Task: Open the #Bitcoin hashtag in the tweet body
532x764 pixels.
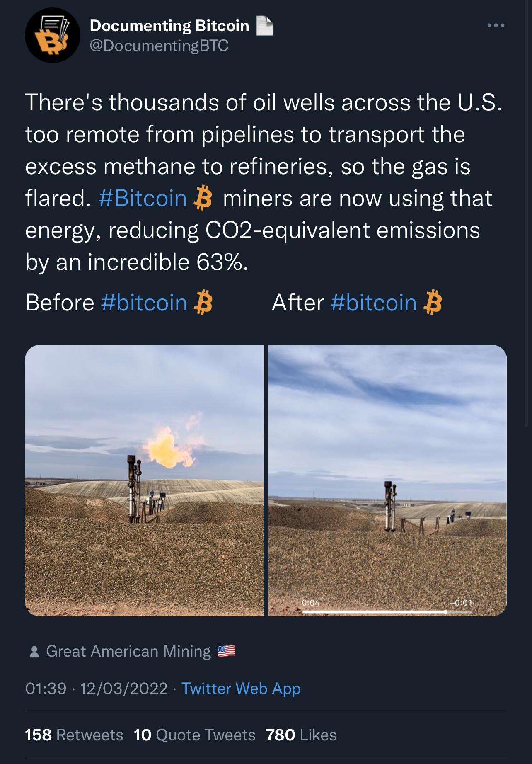Action: pyautogui.click(x=143, y=199)
